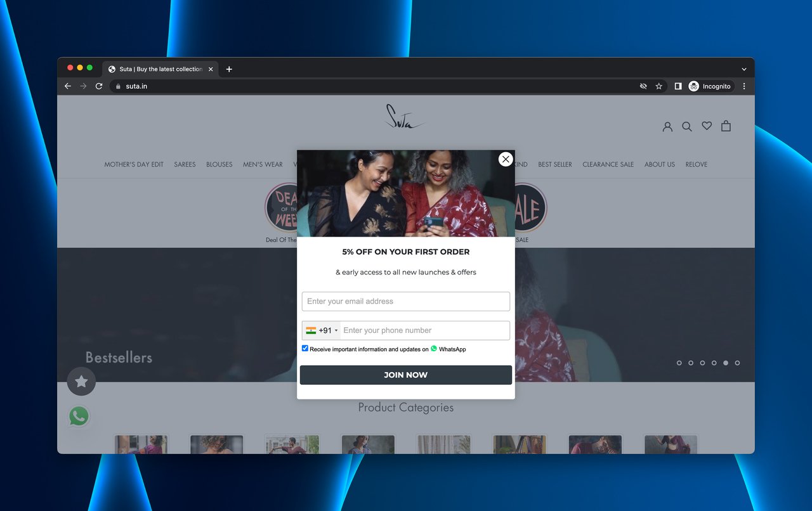
Task: Click the browser forward arrow
Action: 83,86
